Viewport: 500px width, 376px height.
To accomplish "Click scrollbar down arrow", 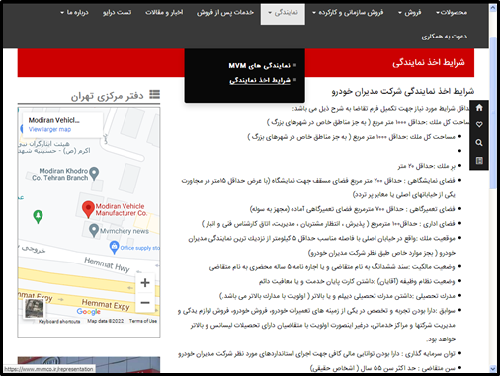I will pyautogui.click(x=493, y=368).
